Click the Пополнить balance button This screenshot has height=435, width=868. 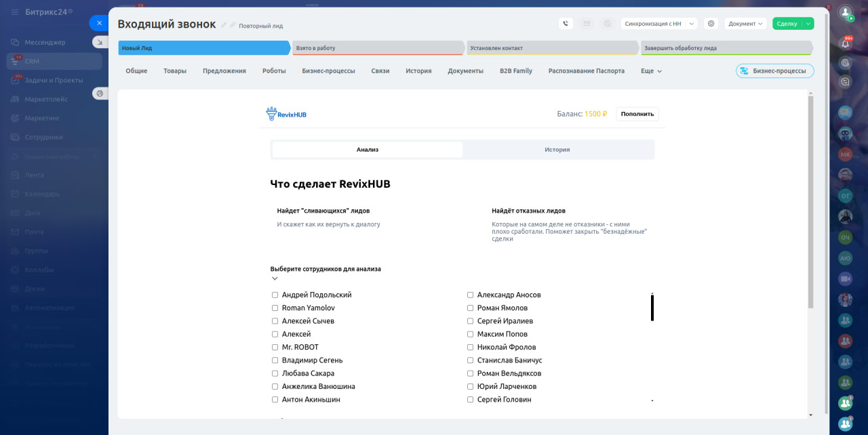[637, 114]
